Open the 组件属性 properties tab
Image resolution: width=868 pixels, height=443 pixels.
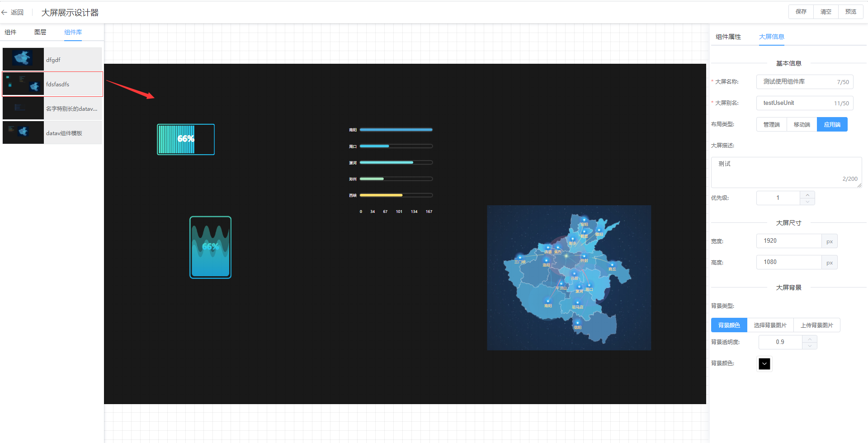click(728, 37)
